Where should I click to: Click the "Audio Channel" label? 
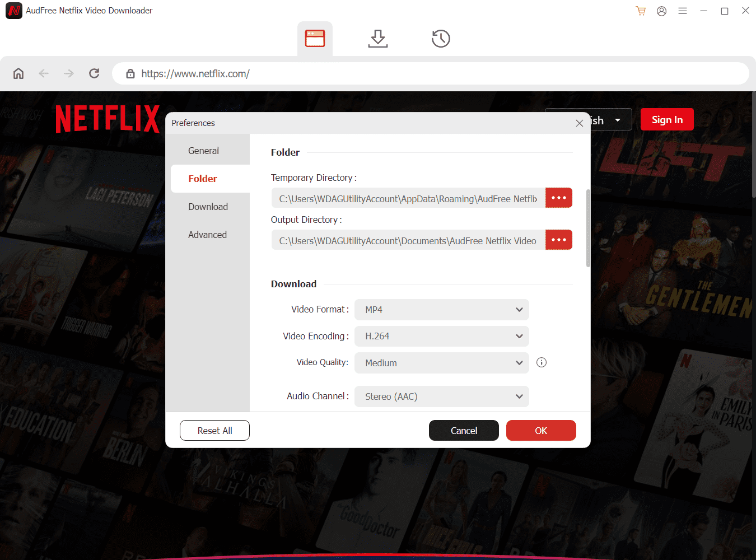coord(318,396)
